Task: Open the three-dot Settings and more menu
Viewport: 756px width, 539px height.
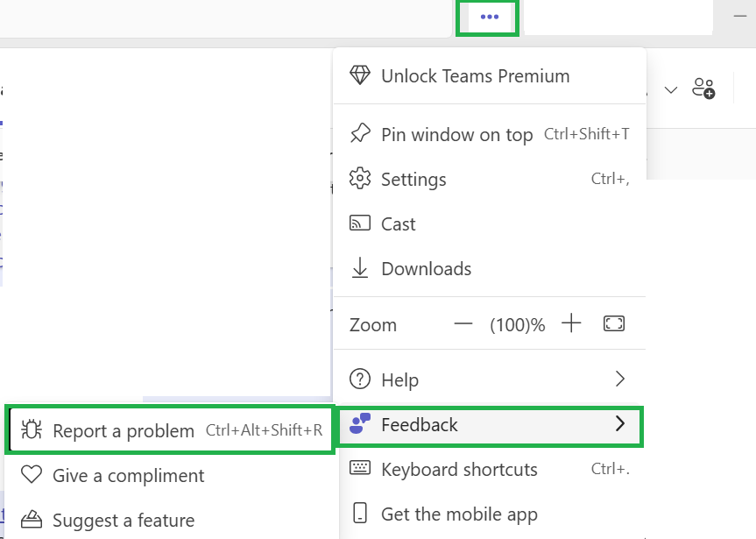Action: 489,17
